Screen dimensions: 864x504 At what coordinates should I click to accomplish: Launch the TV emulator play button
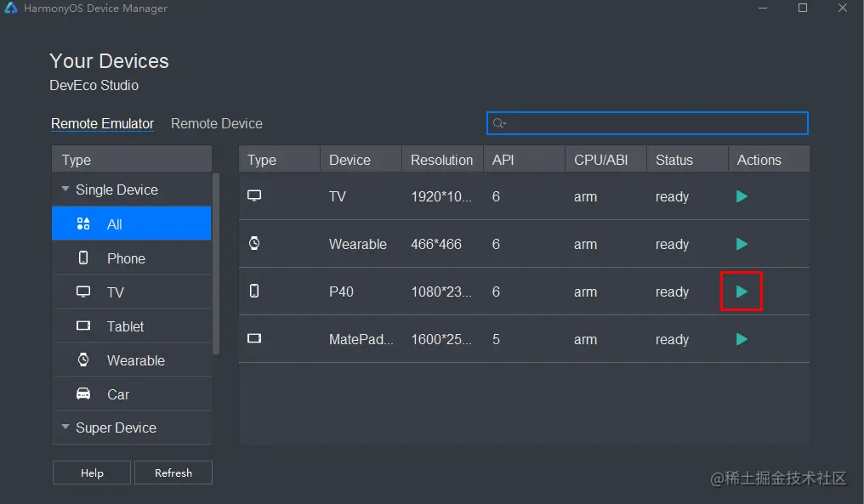742,196
